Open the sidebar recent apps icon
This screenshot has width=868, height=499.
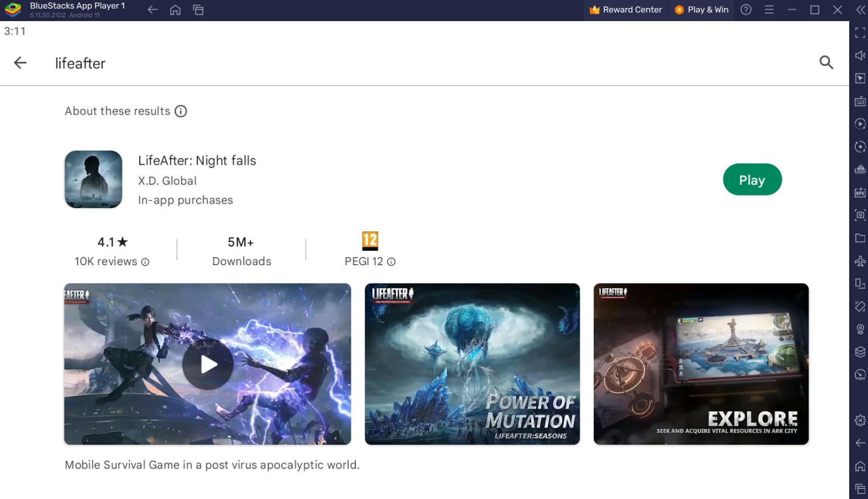pos(860,489)
